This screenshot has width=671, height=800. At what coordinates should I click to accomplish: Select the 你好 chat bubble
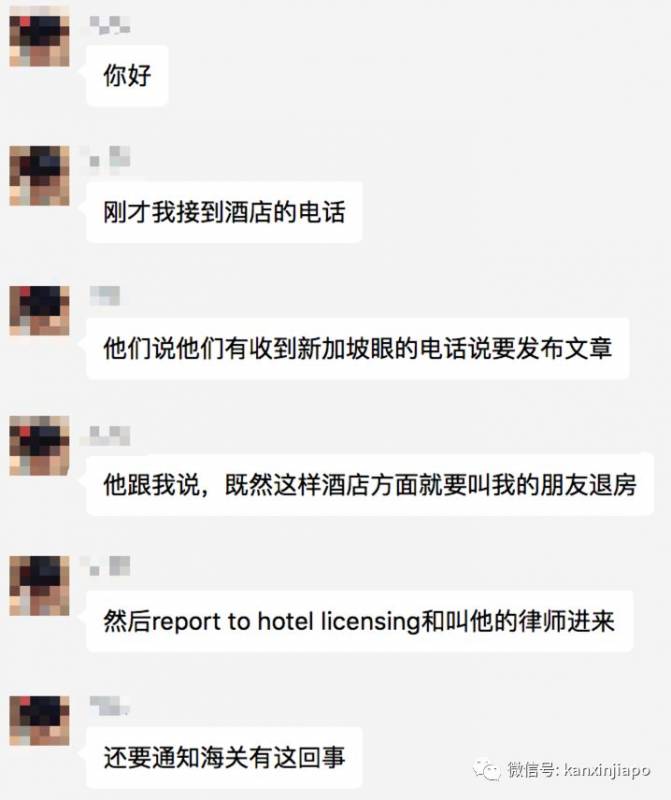coord(127,76)
